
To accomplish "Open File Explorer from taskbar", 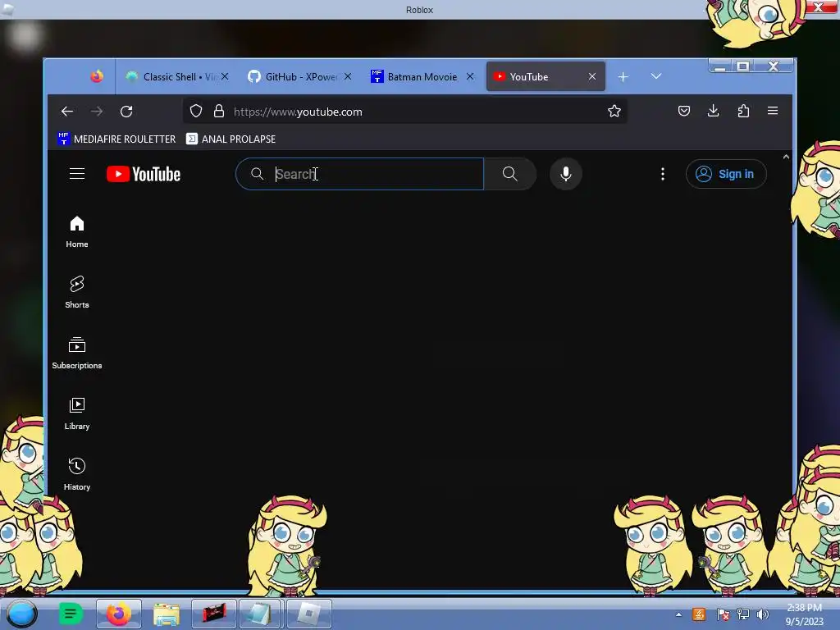I will 167,614.
